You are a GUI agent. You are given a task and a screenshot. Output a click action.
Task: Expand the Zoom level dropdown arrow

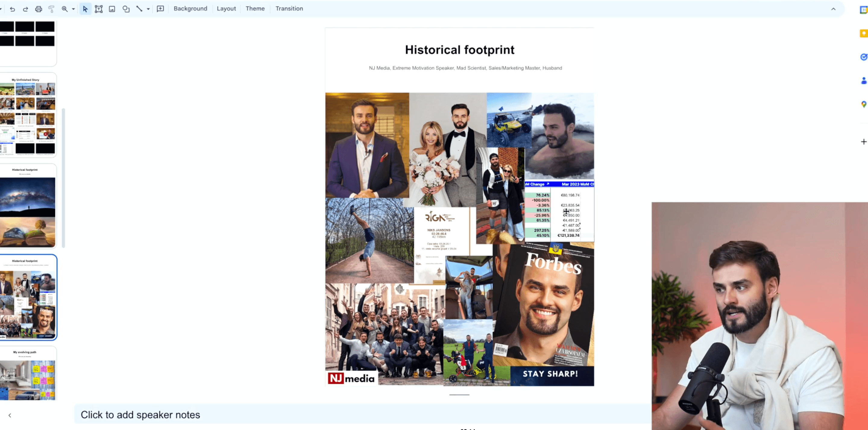click(73, 9)
